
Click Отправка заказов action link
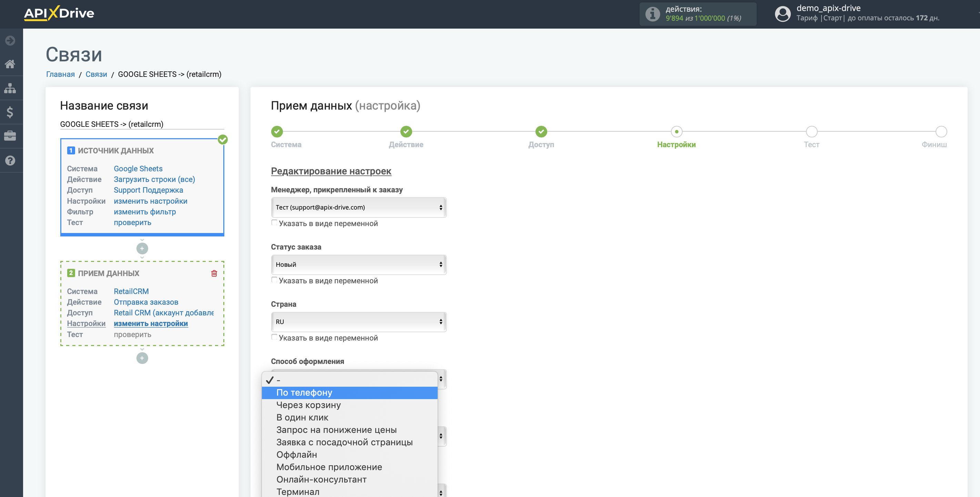pos(146,302)
